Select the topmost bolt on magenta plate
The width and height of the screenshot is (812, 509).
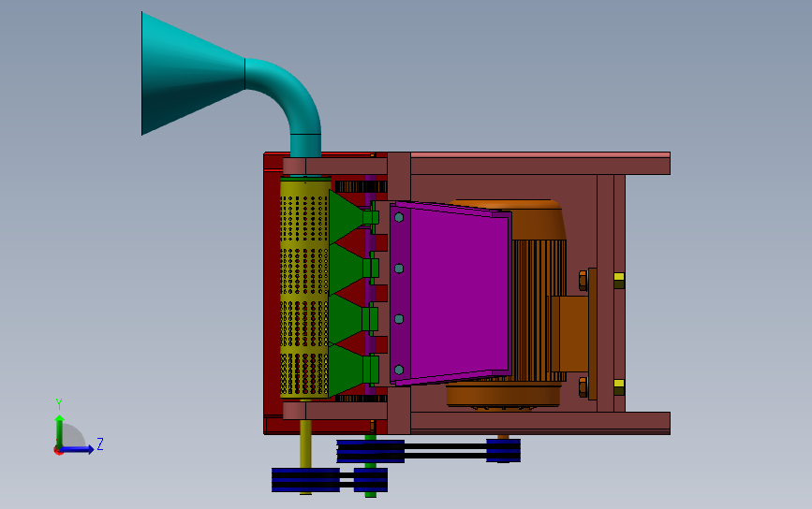tap(399, 217)
